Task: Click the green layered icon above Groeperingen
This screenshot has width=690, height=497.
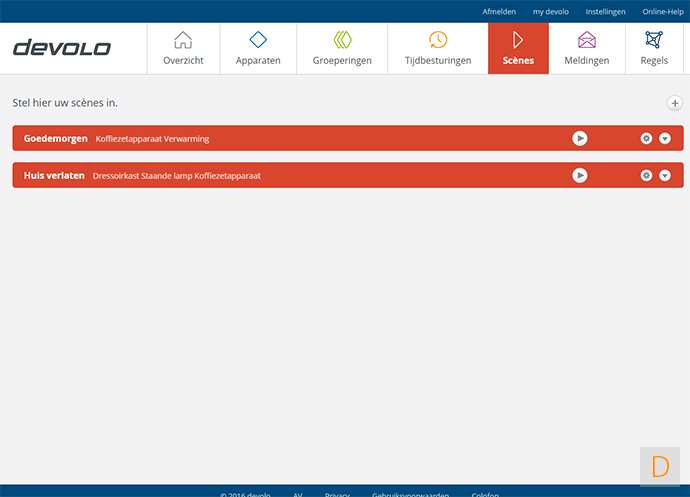Action: 342,40
